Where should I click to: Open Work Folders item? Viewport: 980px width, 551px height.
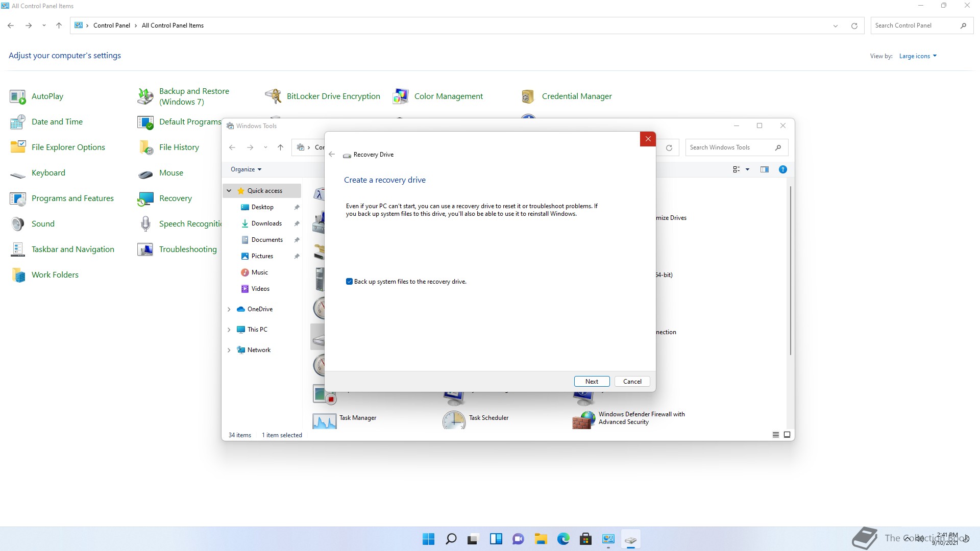pyautogui.click(x=44, y=274)
